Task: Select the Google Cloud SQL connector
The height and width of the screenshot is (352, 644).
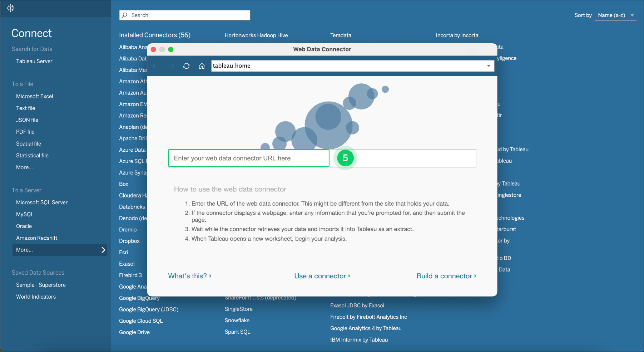Action: [x=141, y=321]
